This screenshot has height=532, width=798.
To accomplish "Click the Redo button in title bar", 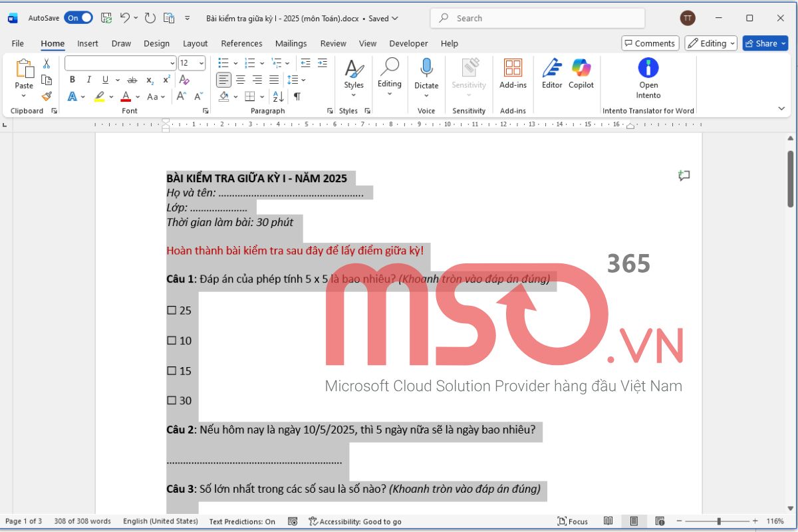I will pyautogui.click(x=150, y=18).
